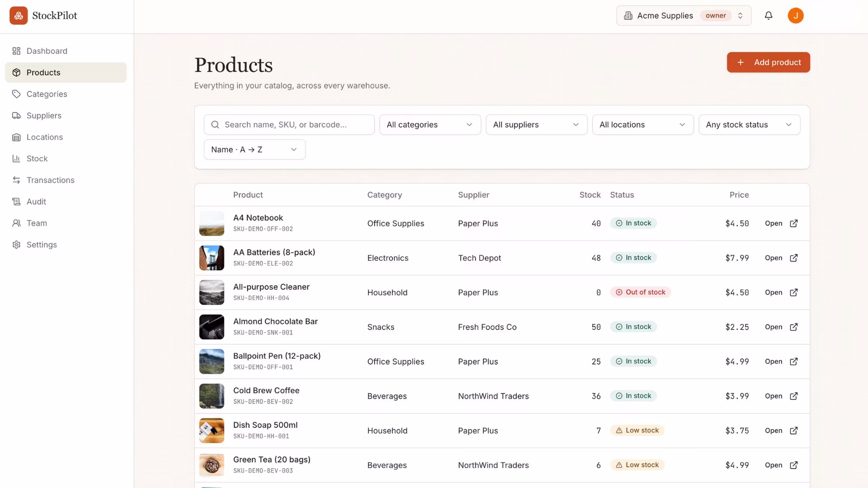
Task: Click the Price column header
Action: click(x=739, y=195)
